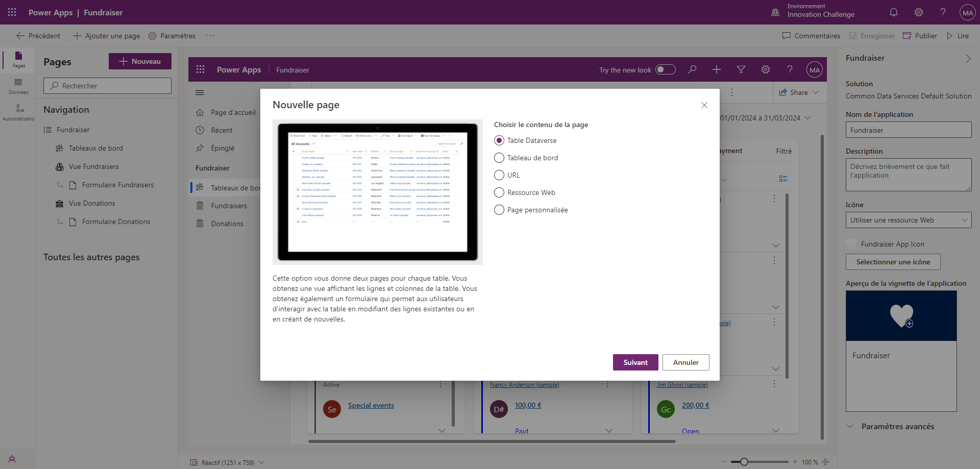The width and height of the screenshot is (980, 469).
Task: Click the list view icon under Filtré
Action: pos(783,179)
